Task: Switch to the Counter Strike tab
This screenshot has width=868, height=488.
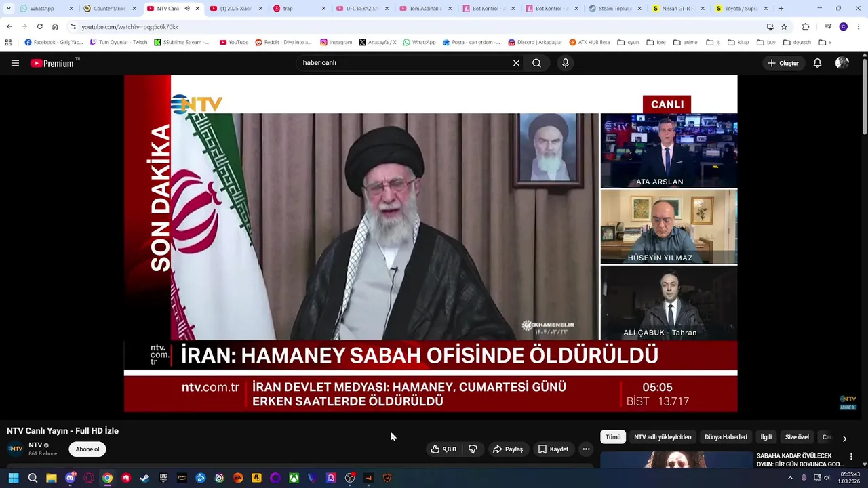Action: [110, 9]
